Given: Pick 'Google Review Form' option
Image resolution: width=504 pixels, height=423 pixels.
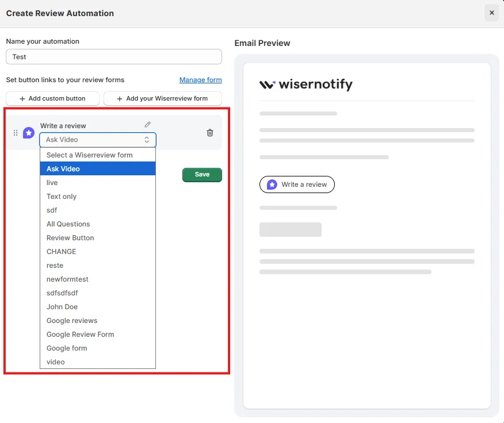Looking at the screenshot, I should (x=81, y=334).
